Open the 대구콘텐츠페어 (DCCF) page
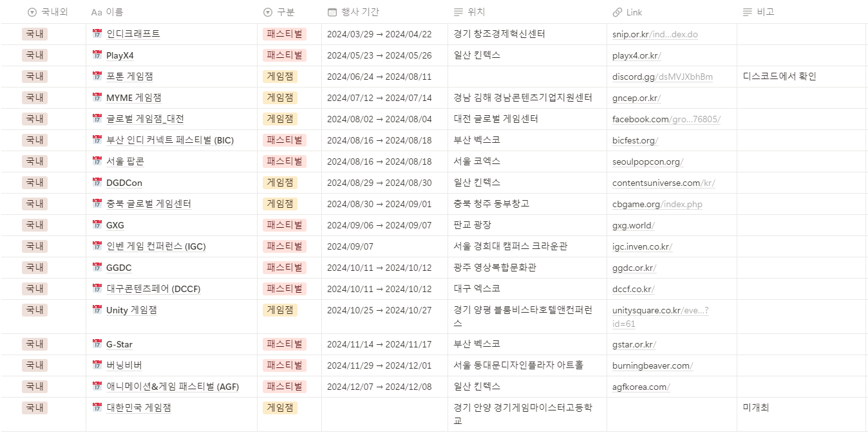This screenshot has height=433, width=868. (x=153, y=289)
